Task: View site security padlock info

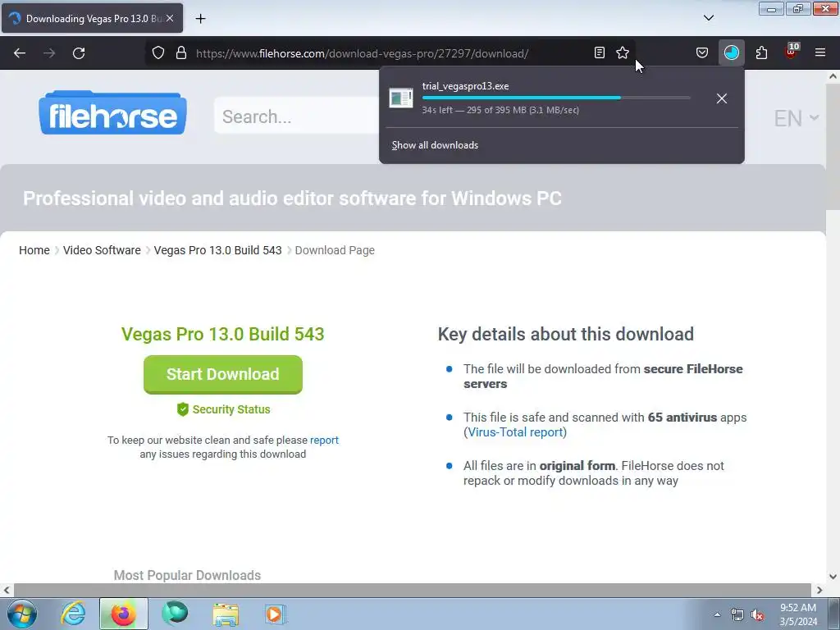Action: coord(181,53)
